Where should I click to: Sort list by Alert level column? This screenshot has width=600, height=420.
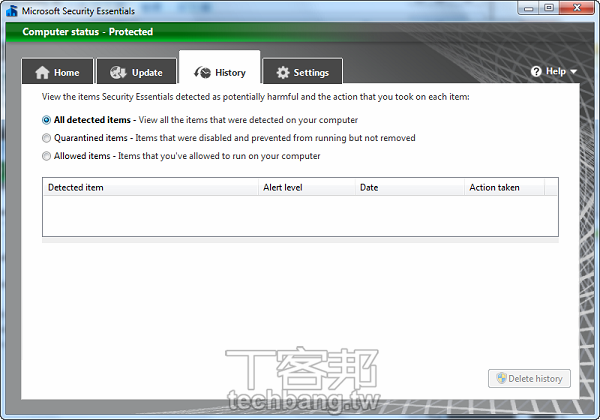point(306,187)
